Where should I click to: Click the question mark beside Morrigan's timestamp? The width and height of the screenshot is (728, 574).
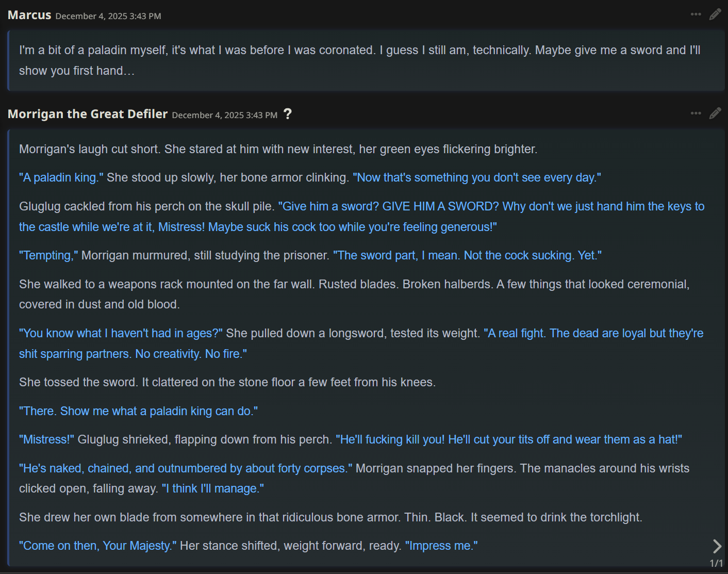click(288, 114)
